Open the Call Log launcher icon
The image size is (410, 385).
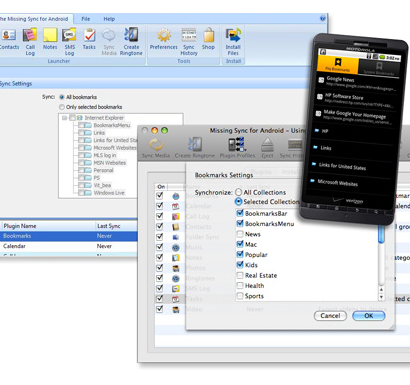(x=30, y=42)
